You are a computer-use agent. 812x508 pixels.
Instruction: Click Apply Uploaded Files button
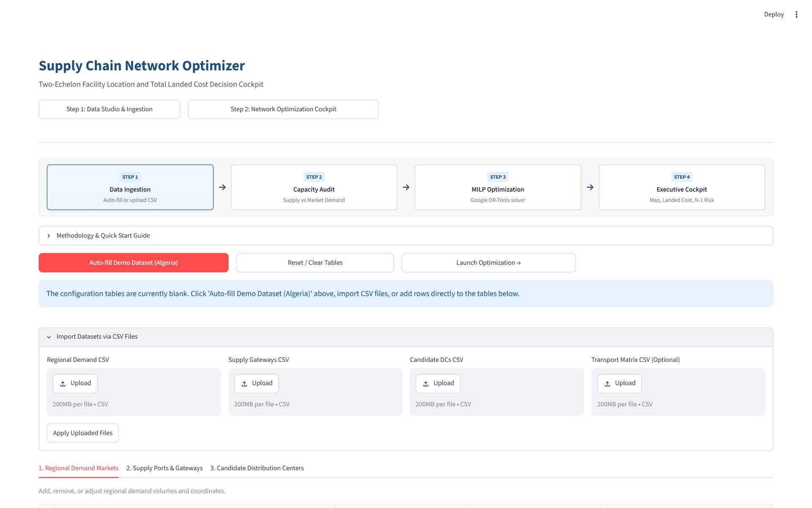point(83,433)
